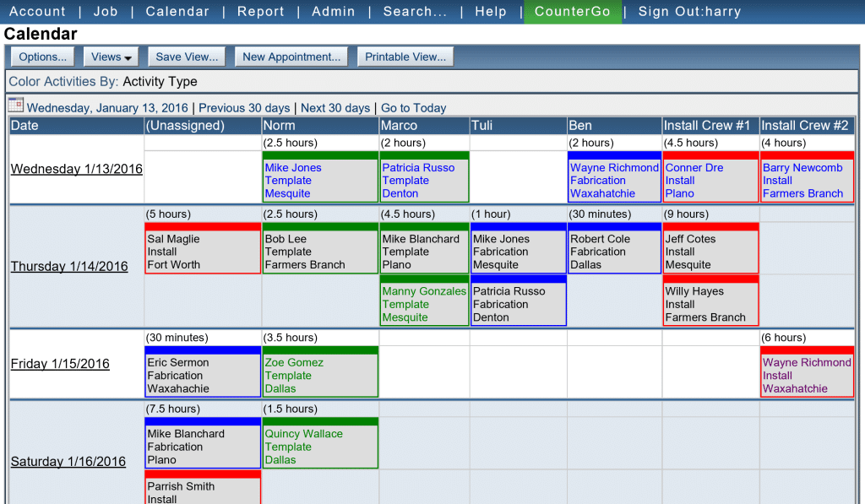Open the Wednesday 1/13/2016 date link
The width and height of the screenshot is (865, 504).
tap(76, 169)
